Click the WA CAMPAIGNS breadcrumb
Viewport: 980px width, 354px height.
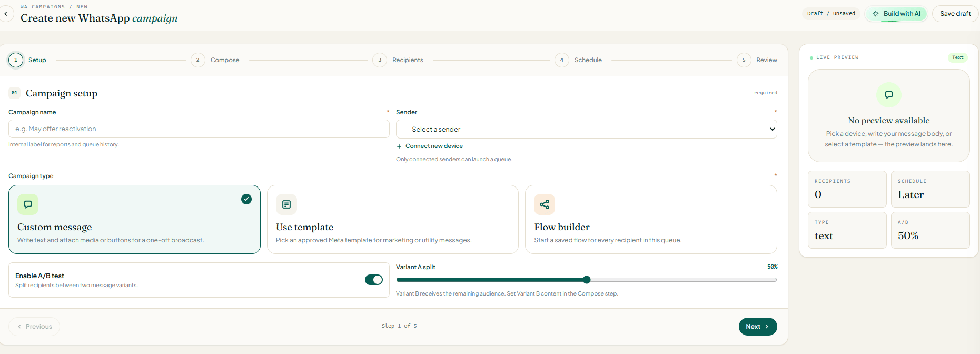(x=43, y=7)
